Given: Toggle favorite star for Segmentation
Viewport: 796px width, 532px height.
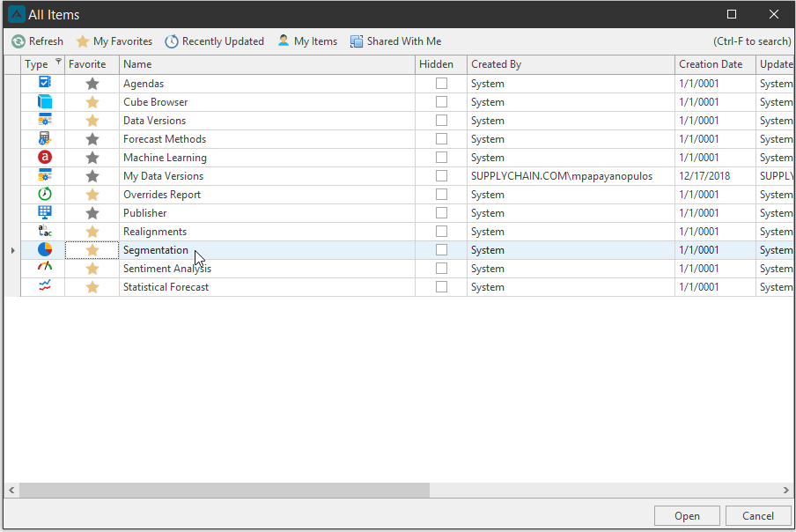Looking at the screenshot, I should (92, 250).
